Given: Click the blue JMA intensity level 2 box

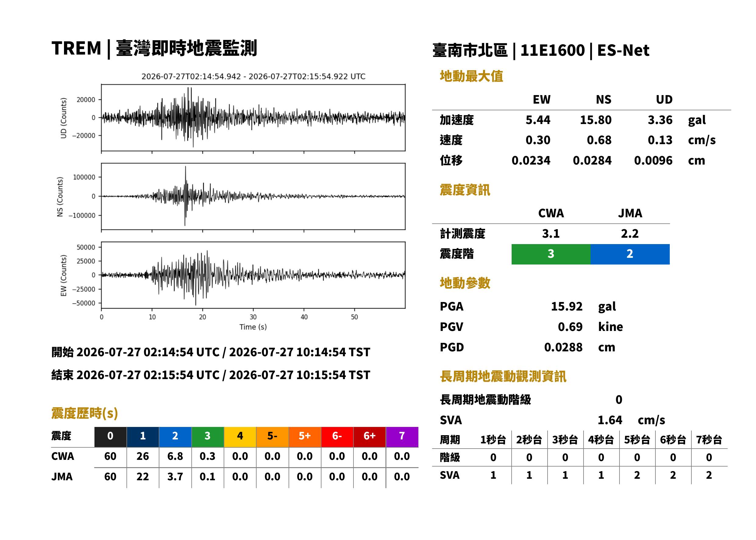Looking at the screenshot, I should point(630,254).
